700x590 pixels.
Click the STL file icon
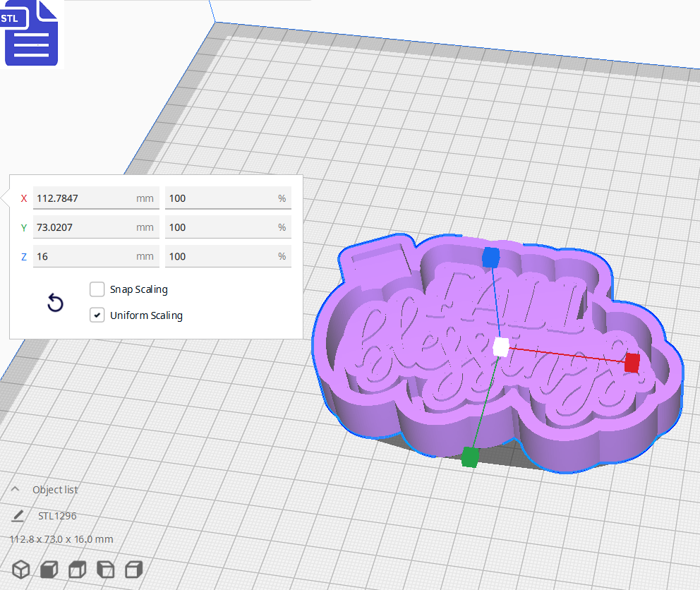(x=32, y=33)
